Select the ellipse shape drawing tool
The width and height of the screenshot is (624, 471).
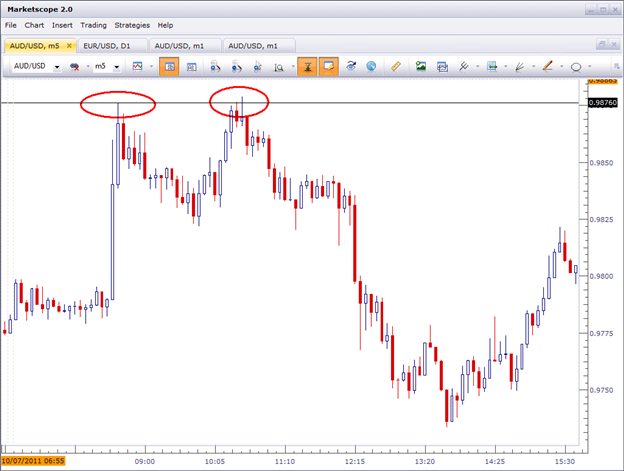pos(576,67)
